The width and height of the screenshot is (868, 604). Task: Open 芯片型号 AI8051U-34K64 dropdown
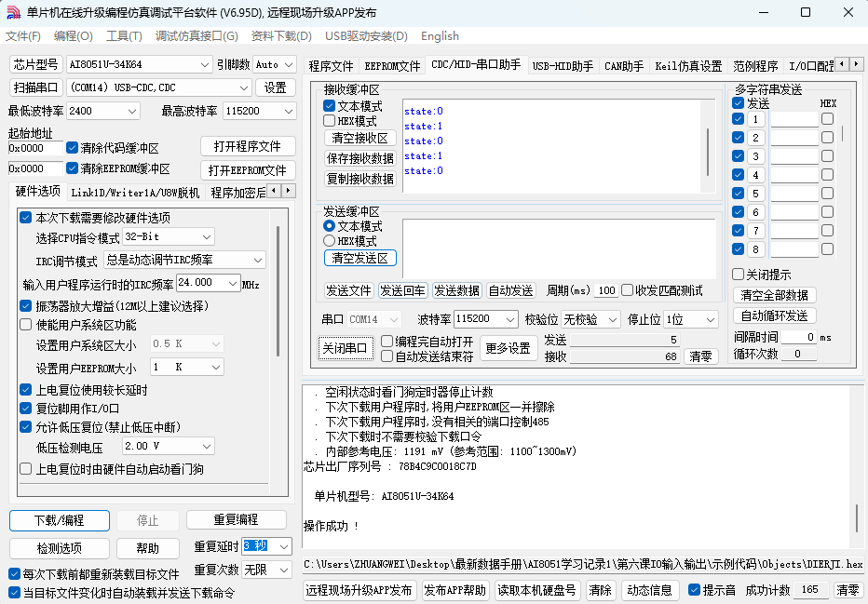tap(139, 65)
